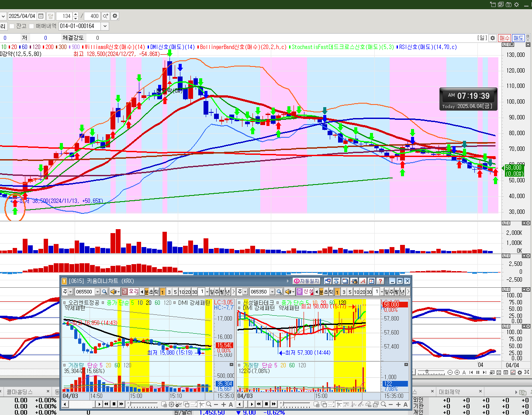Open the 자동일지 button in mini chart
The width and height of the screenshot is (532, 415).
click(307, 281)
